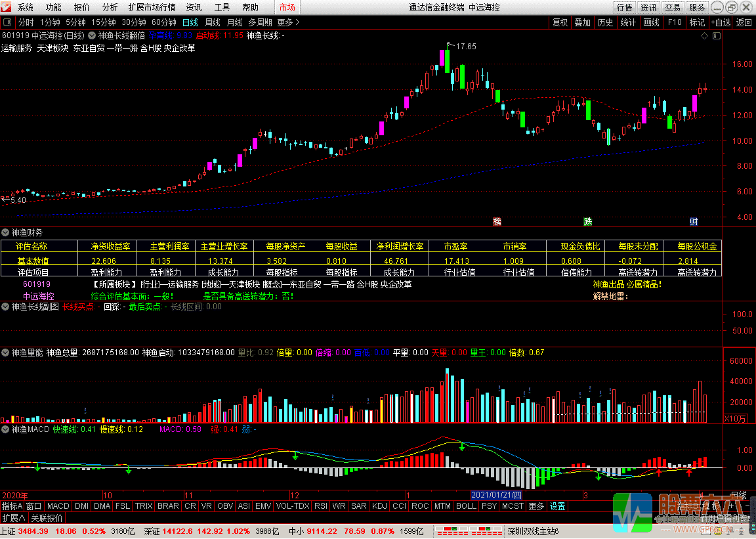Select the 窗口 tab
Image resolution: width=756 pixels, height=539 pixels.
33,506
